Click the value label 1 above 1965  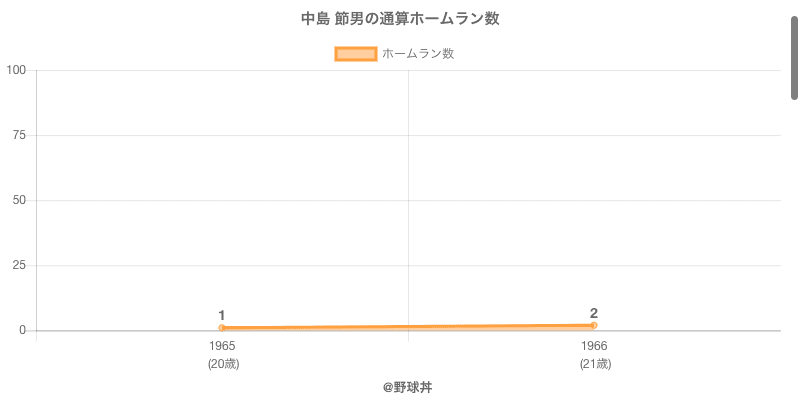(222, 315)
